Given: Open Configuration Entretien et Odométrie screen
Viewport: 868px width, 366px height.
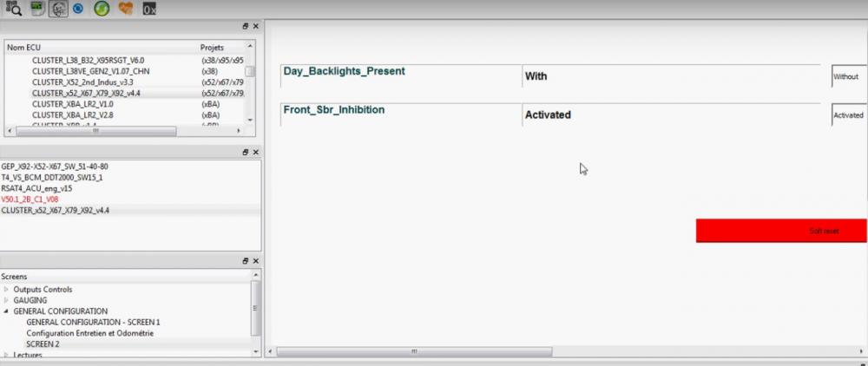Looking at the screenshot, I should [89, 333].
